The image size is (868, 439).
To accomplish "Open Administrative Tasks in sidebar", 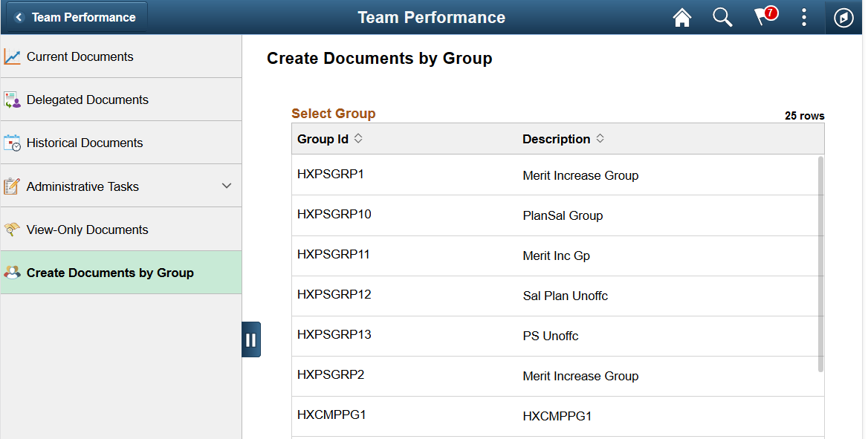I will click(x=120, y=186).
